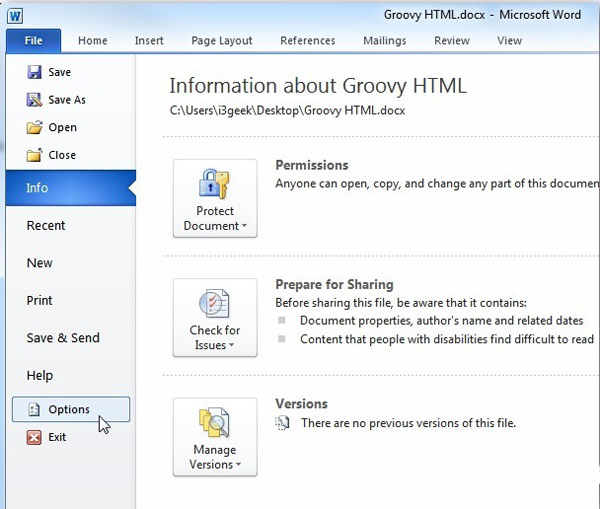
Task: Open the File tab
Action: 33,41
